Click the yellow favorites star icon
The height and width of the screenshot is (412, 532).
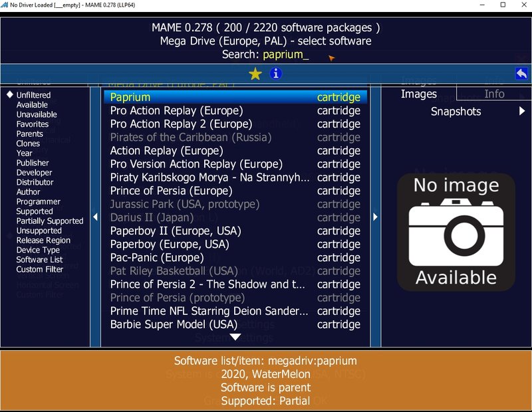click(x=255, y=74)
